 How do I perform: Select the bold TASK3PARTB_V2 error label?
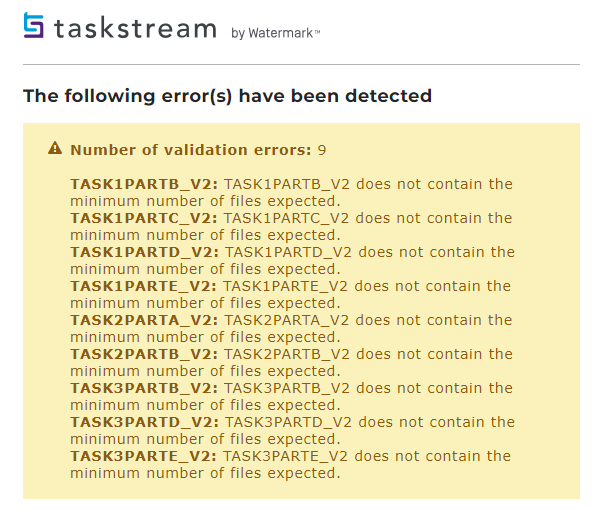point(144,388)
